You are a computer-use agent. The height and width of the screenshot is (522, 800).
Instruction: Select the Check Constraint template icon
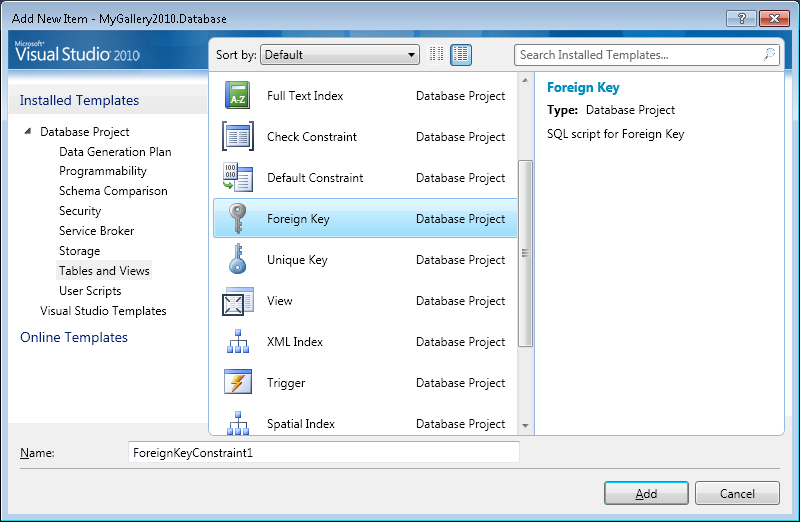coord(238,136)
